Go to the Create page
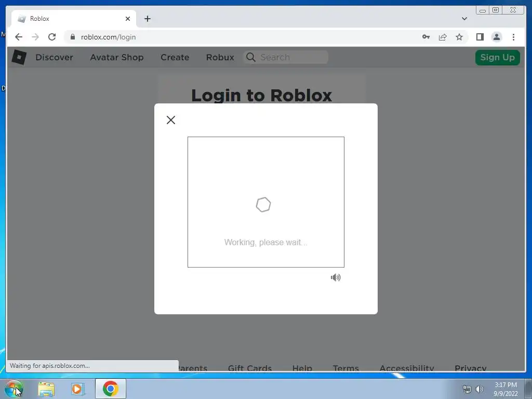This screenshot has height=399, width=532. tap(175, 57)
